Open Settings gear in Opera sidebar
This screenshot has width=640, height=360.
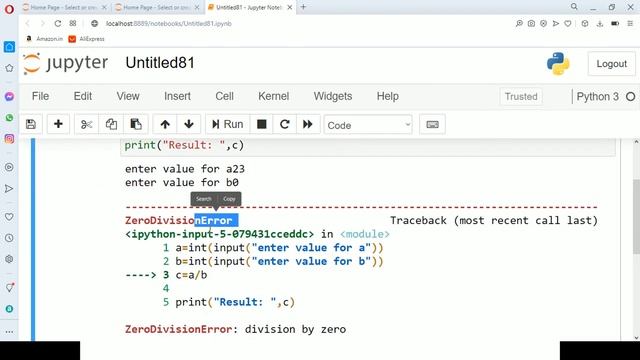(9, 259)
